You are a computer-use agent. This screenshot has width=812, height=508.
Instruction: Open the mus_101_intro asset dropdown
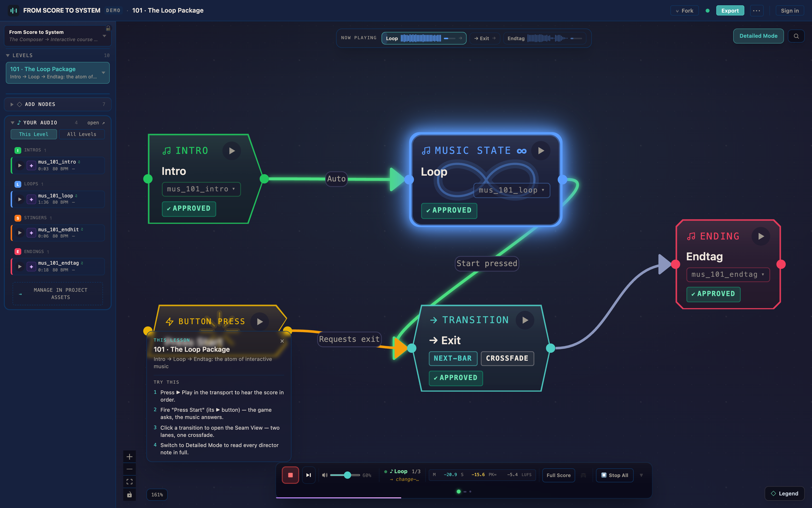(201, 189)
